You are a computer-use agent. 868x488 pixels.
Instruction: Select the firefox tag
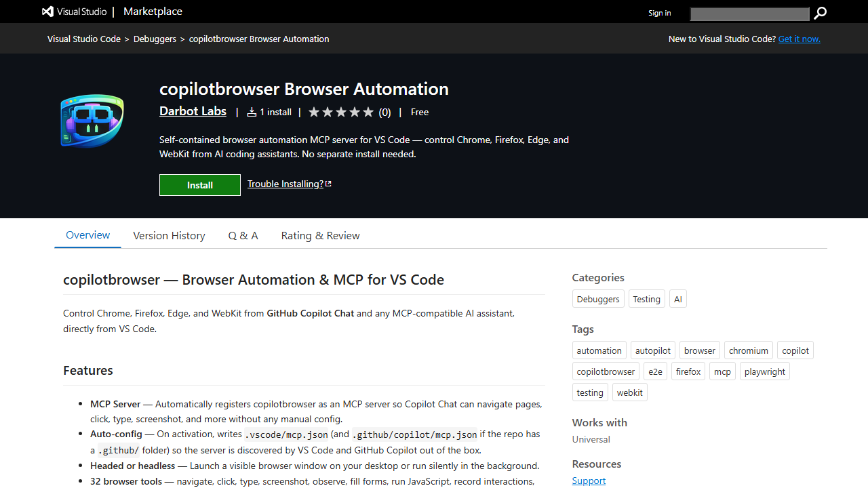pos(688,371)
